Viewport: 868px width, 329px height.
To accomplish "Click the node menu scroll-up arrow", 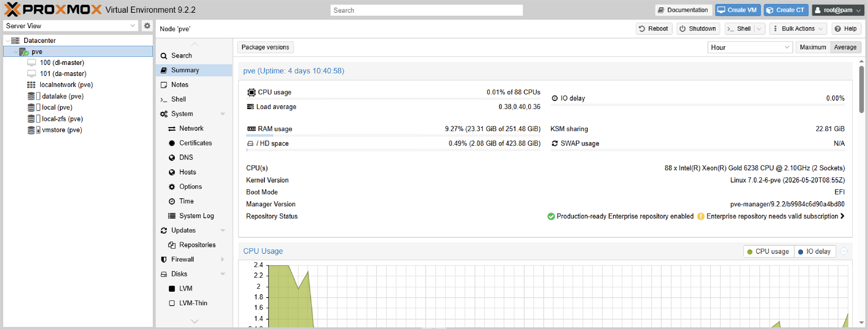I will [194, 44].
